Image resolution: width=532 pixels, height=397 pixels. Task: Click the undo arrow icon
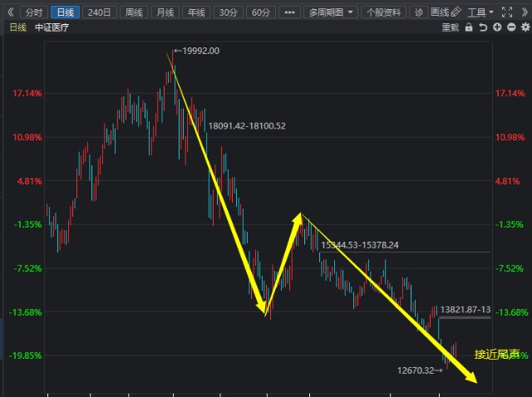pyautogui.click(x=483, y=27)
